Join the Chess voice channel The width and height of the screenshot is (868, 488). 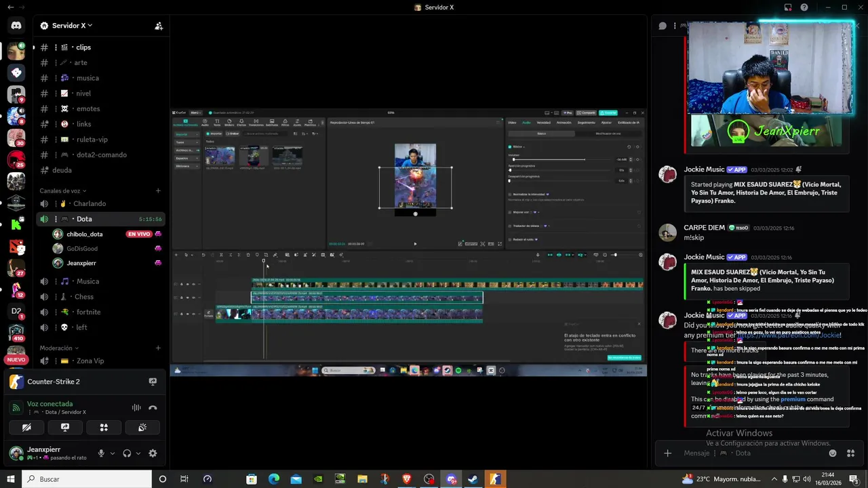pos(100,297)
